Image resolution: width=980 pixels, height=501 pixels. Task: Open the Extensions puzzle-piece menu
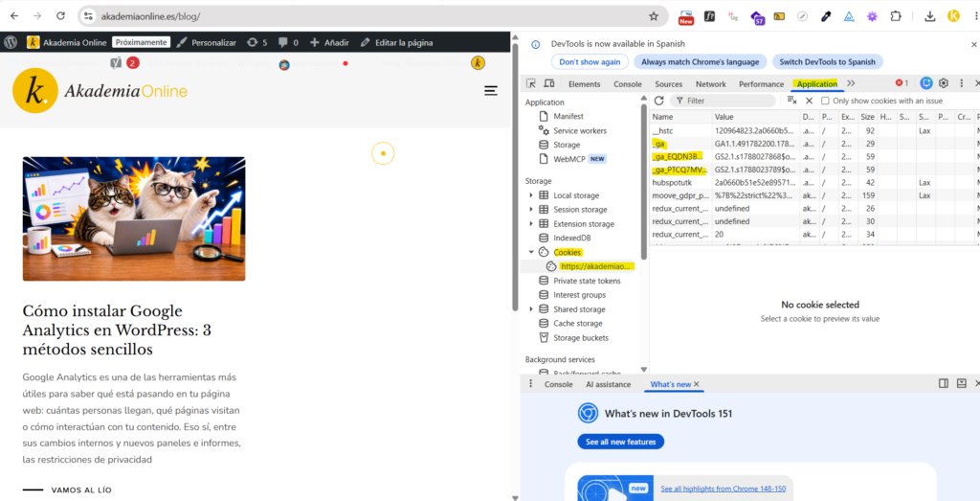click(896, 17)
